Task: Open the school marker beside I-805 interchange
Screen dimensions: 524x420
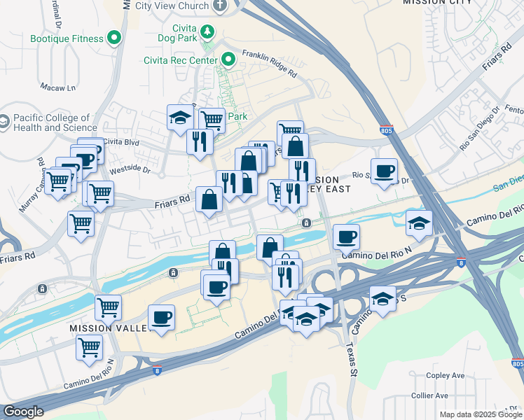Action: click(x=419, y=225)
